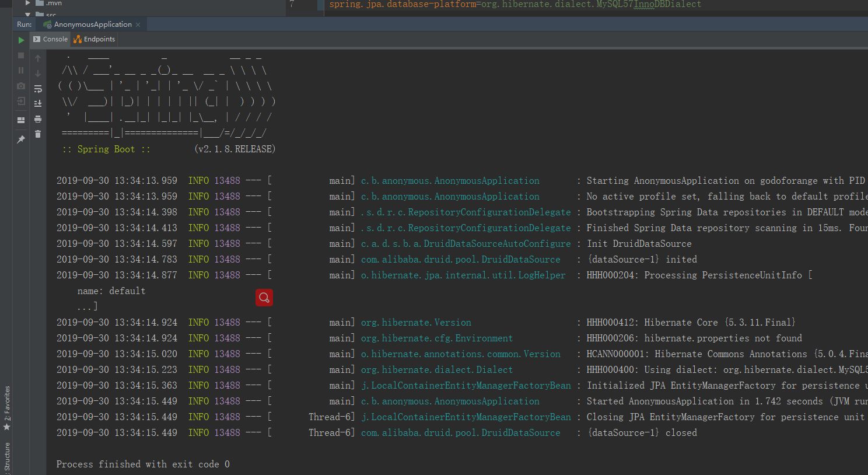Click the 'No active profile set' log message
The image size is (868, 475).
point(727,197)
